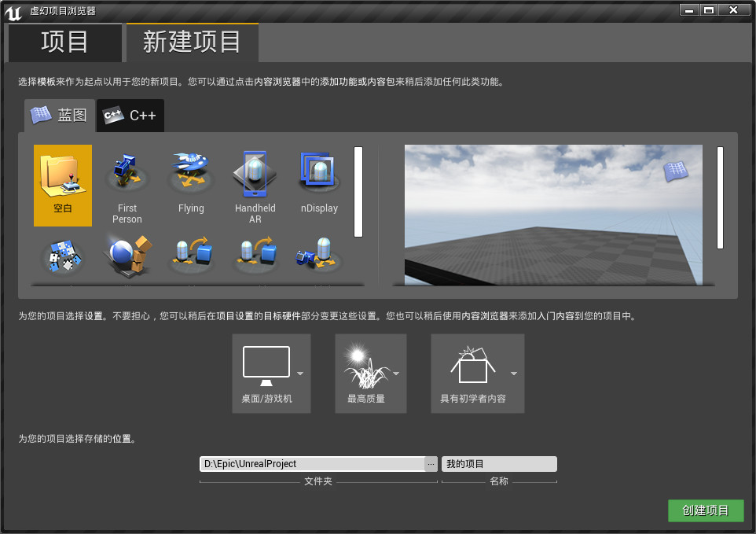Open the 最高质量 graphics quality dropdown
Image resolution: width=756 pixels, height=534 pixels.
(371, 374)
